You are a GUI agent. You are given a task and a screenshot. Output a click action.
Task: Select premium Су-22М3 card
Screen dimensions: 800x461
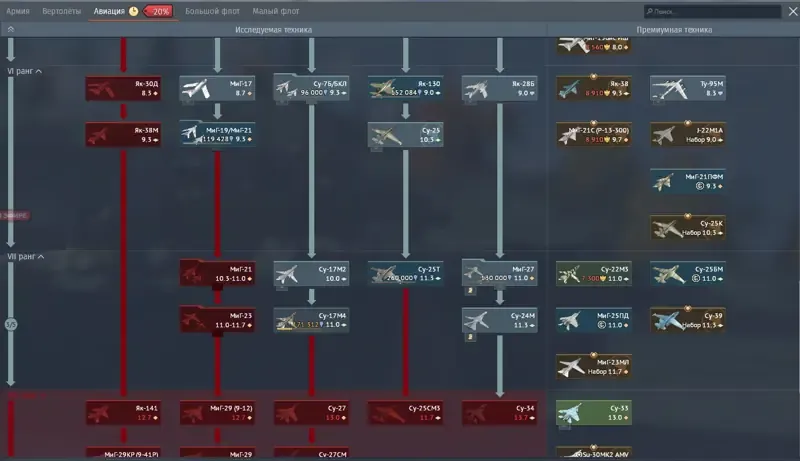tap(594, 274)
